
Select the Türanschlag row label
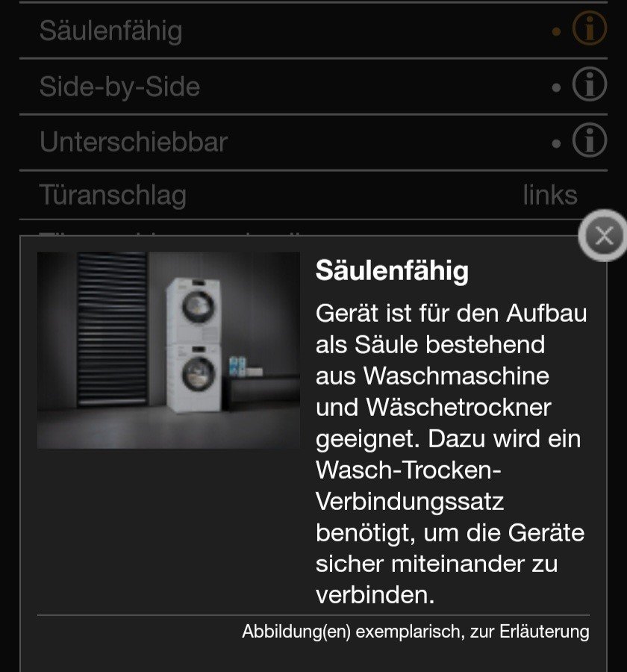tap(113, 196)
